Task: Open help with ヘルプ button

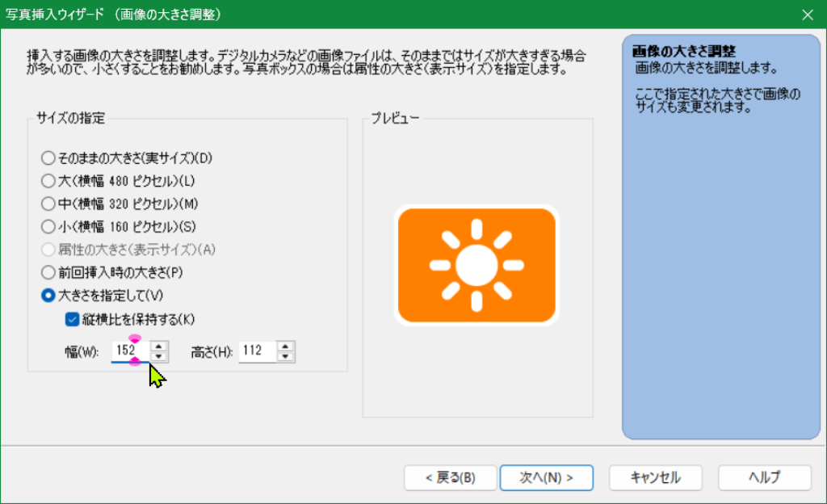Action: point(764,477)
